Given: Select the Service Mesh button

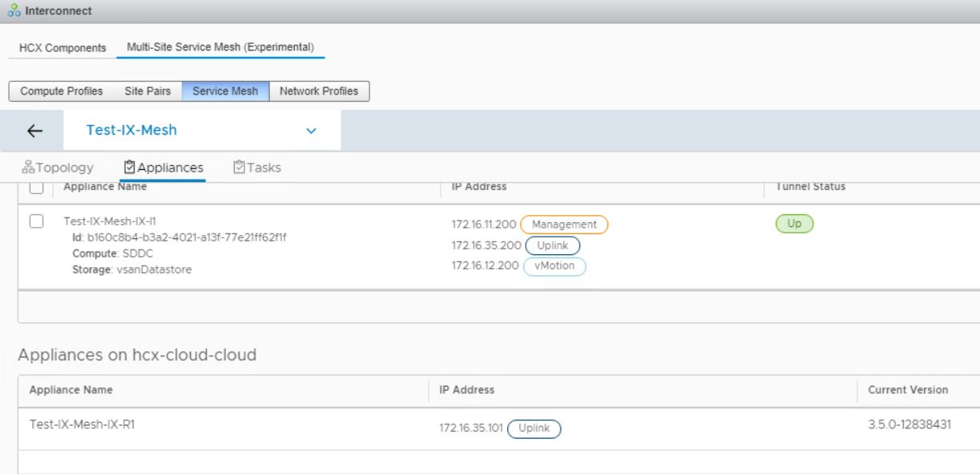Looking at the screenshot, I should tap(225, 91).
